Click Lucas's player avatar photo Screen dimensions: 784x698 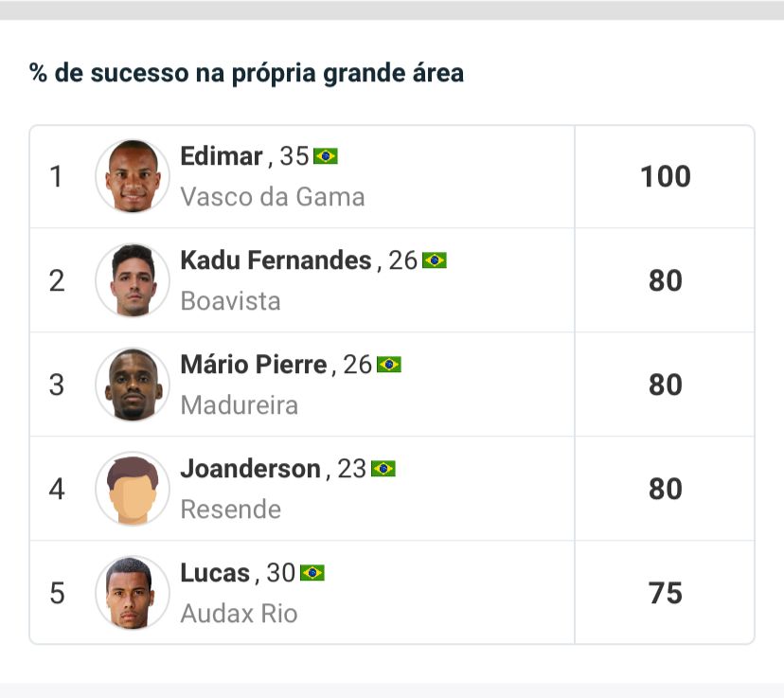pyautogui.click(x=133, y=593)
